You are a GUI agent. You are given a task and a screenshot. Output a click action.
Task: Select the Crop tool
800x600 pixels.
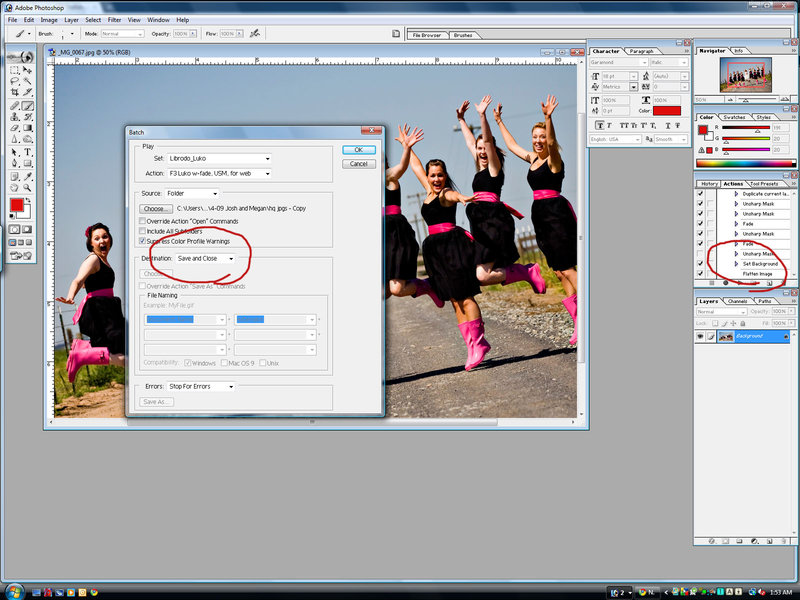click(x=17, y=91)
